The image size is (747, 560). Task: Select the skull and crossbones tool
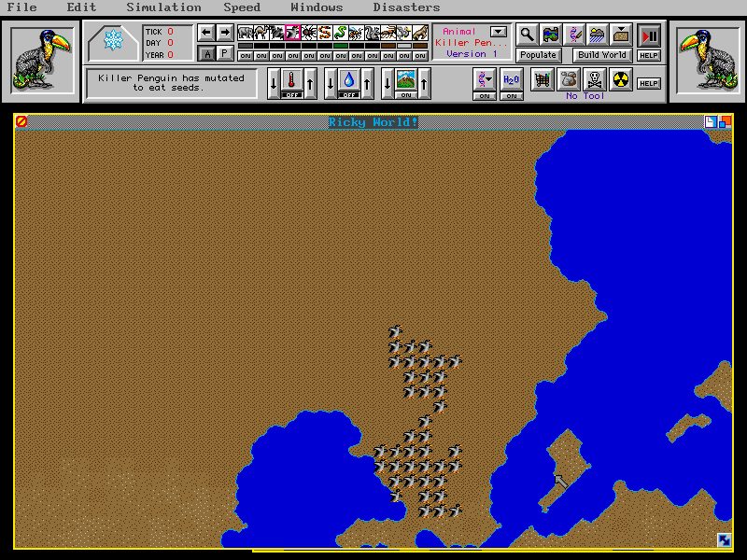point(594,79)
